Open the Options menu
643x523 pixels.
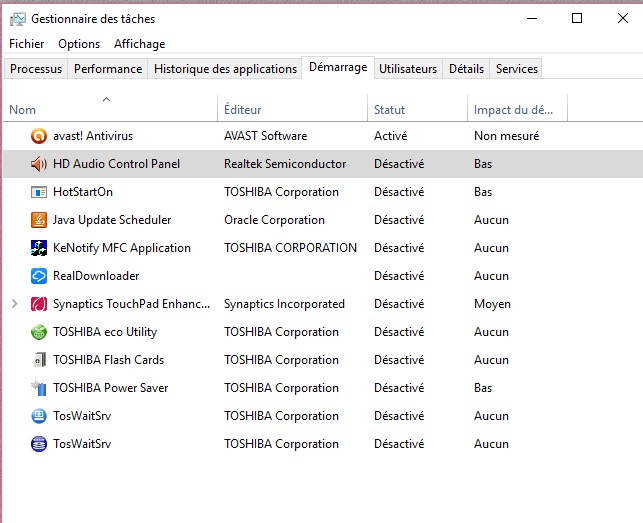79,44
